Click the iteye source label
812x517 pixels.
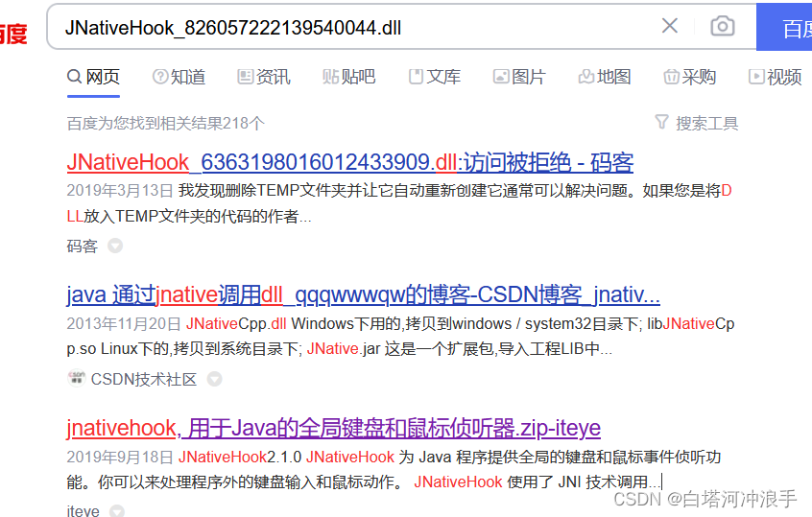tap(83, 511)
